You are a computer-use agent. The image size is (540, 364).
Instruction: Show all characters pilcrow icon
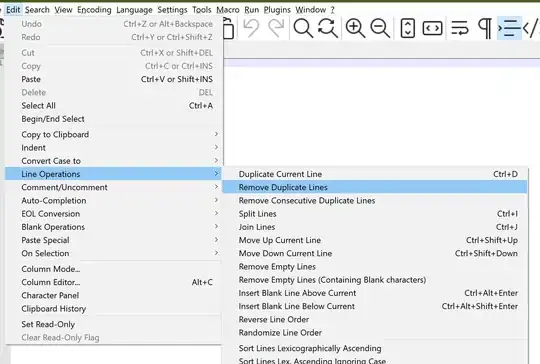(485, 28)
